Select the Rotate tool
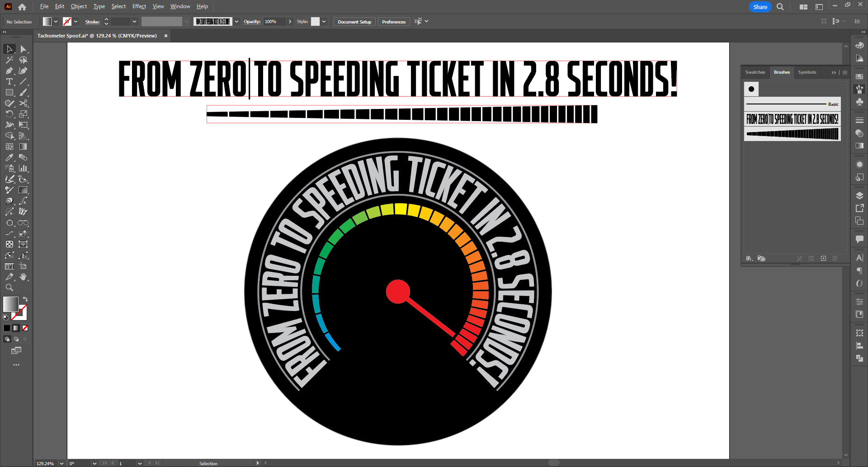Screen dimensions: 868x467 click(x=9, y=114)
